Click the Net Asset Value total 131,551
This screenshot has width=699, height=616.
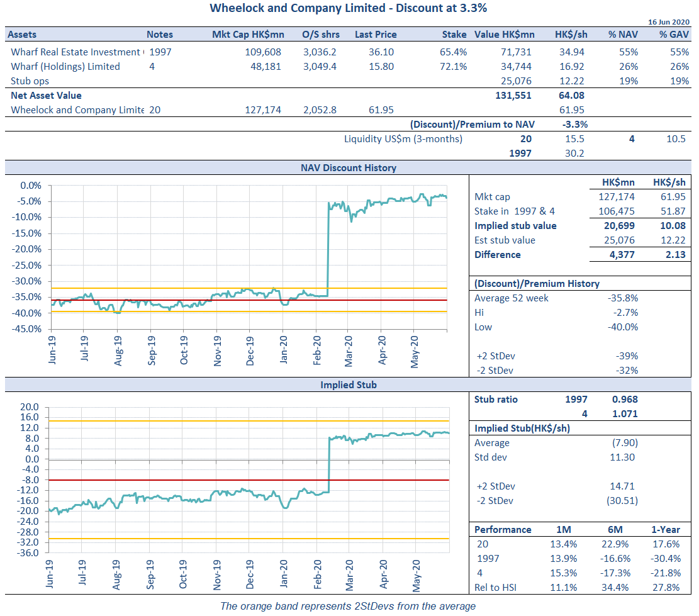tap(513, 96)
